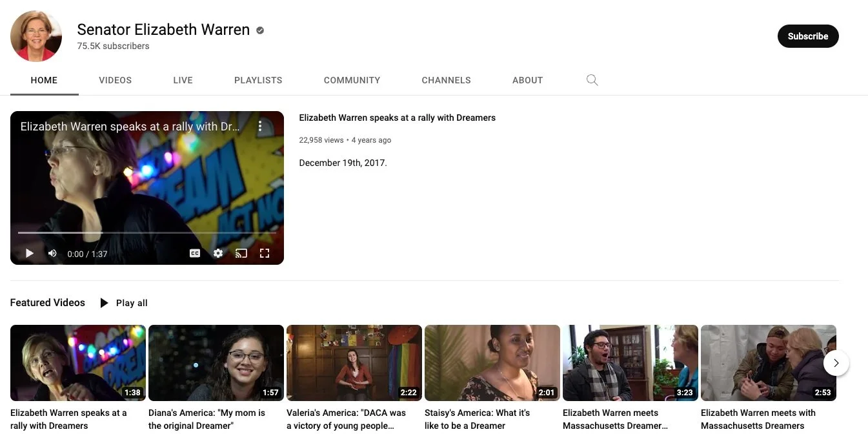Image resolution: width=868 pixels, height=434 pixels.
Task: Click the title overlay inside the video player
Action: [130, 127]
